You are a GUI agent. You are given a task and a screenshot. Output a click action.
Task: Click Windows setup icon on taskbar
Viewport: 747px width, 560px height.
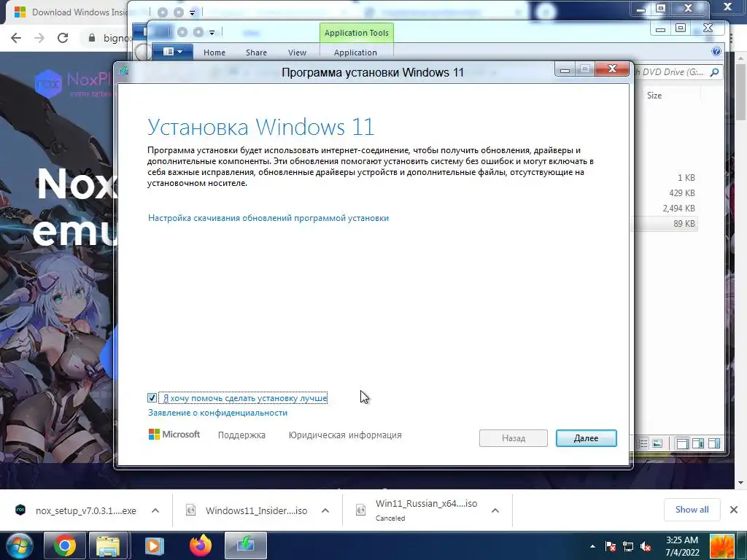pyautogui.click(x=246, y=545)
